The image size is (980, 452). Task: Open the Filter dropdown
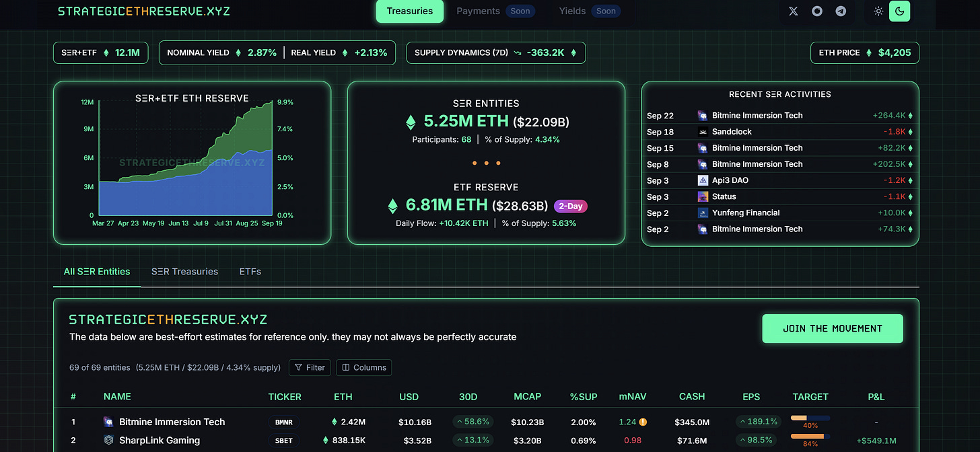coord(310,367)
